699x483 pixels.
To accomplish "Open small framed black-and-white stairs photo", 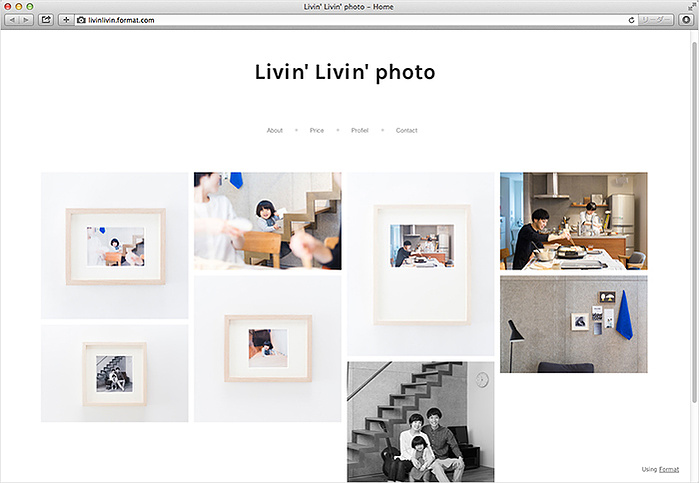I will (115, 373).
